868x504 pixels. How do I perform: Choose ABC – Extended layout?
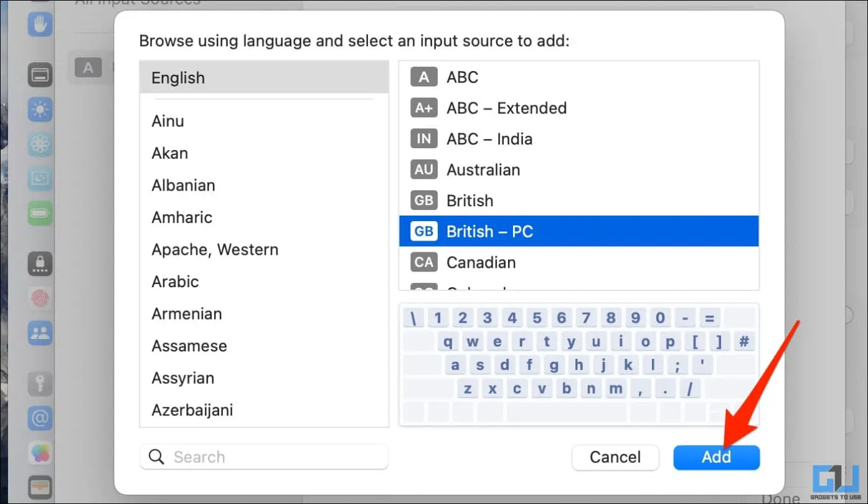click(578, 108)
